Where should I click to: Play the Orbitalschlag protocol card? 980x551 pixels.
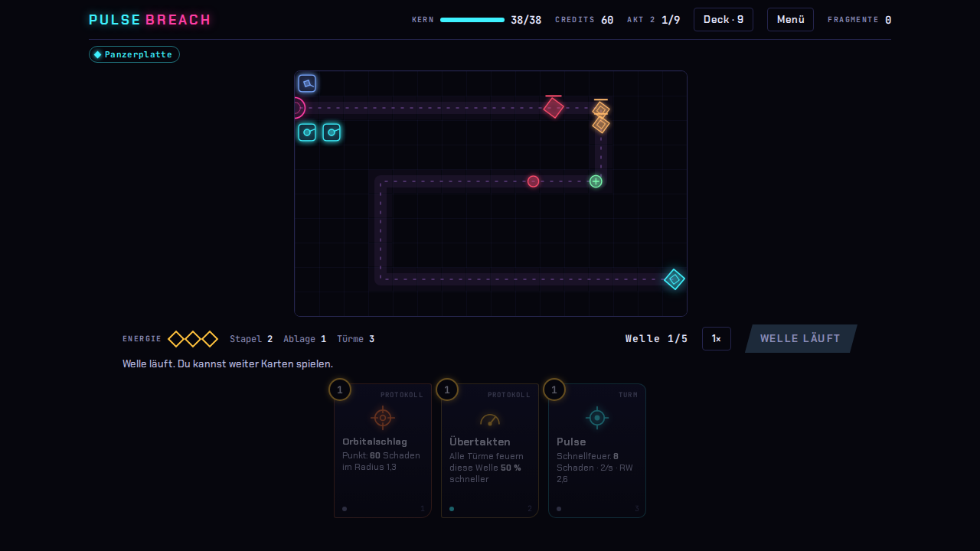tap(383, 451)
